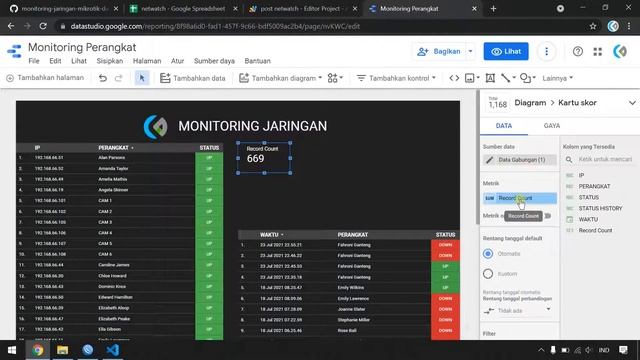Reload the browser page
Image resolution: width=640 pixels, height=360 pixels.
coord(43,26)
